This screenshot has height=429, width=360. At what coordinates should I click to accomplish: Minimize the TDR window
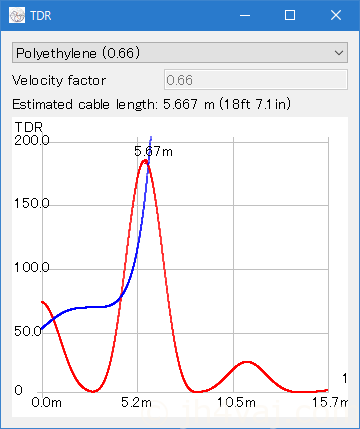pos(245,15)
